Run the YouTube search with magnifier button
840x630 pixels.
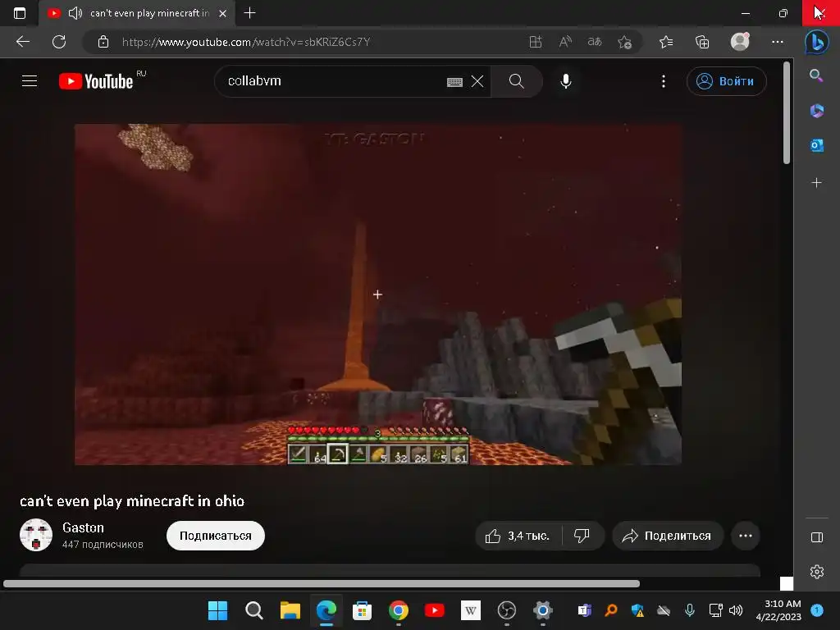pos(517,81)
